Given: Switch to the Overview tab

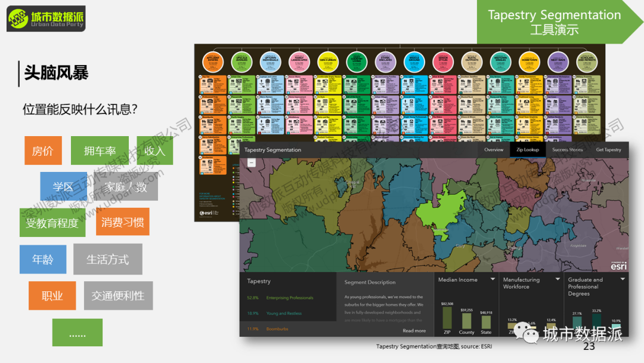Looking at the screenshot, I should (494, 150).
